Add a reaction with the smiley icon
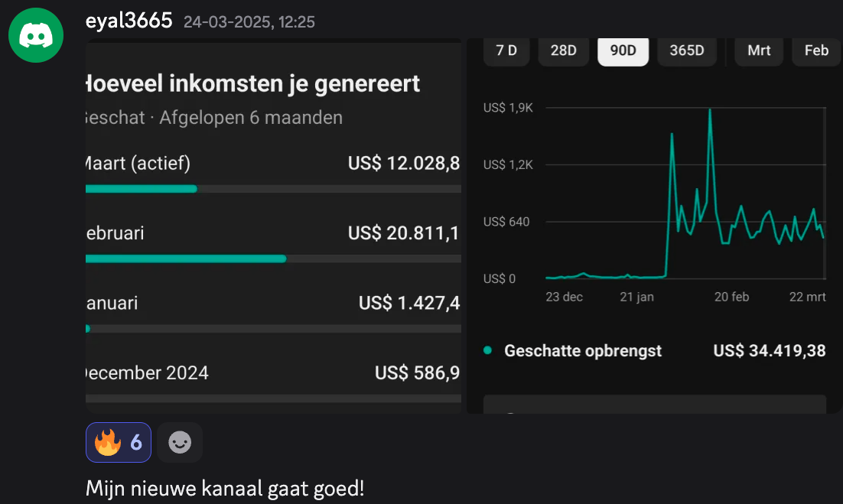Screen dimensions: 843x504 point(180,442)
